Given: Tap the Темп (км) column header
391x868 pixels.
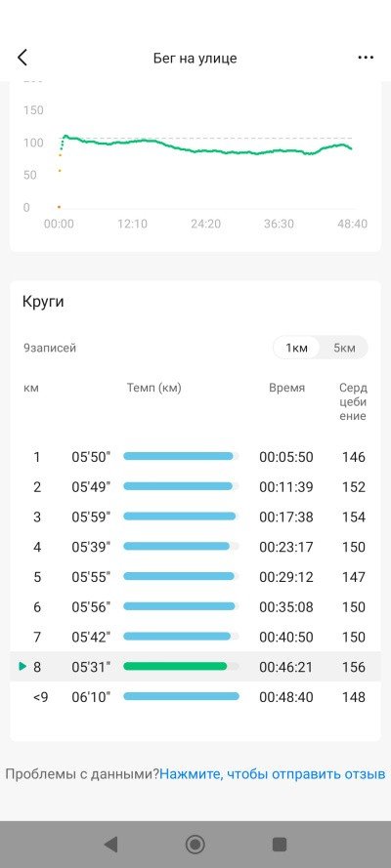Looking at the screenshot, I should tap(154, 388).
